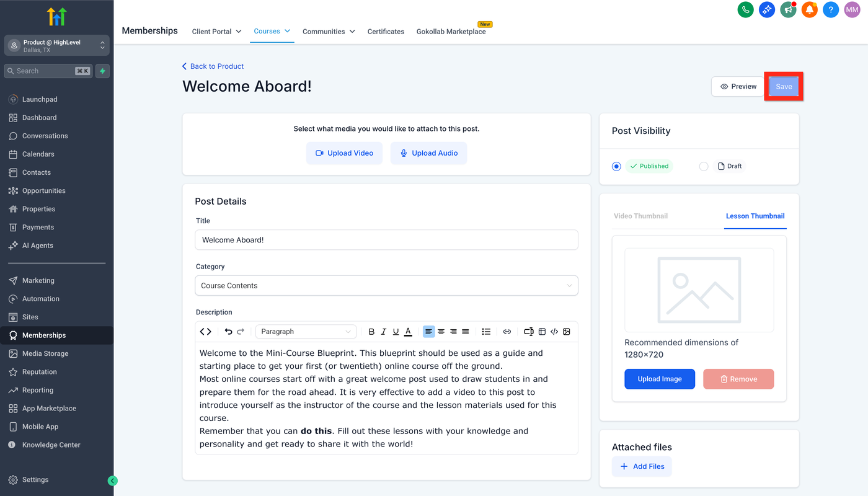The height and width of the screenshot is (496, 868).
Task: Open the notifications bell icon
Action: 809,10
